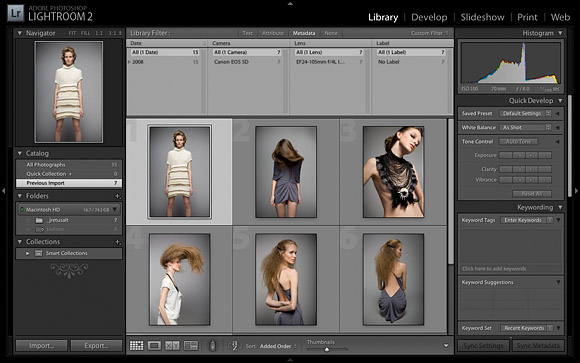Screen dimensions: 580x363
Task: Add a new folder with plus icon
Action: tap(117, 196)
